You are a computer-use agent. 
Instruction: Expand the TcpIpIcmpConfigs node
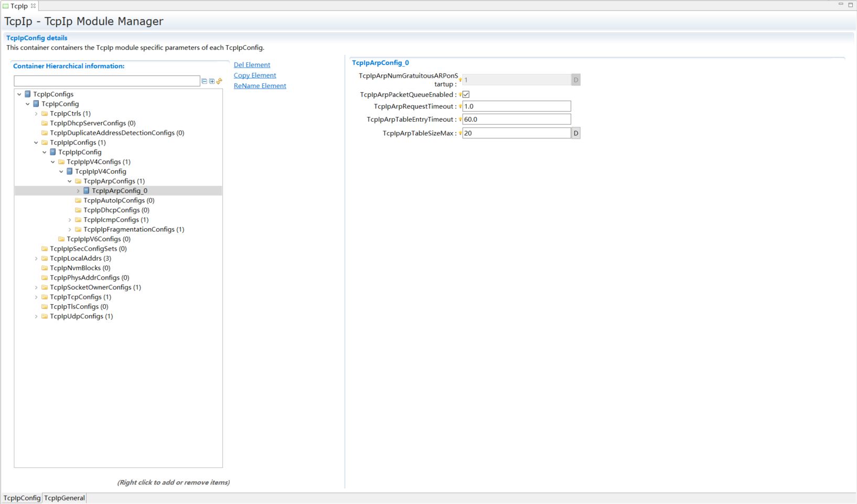[70, 220]
